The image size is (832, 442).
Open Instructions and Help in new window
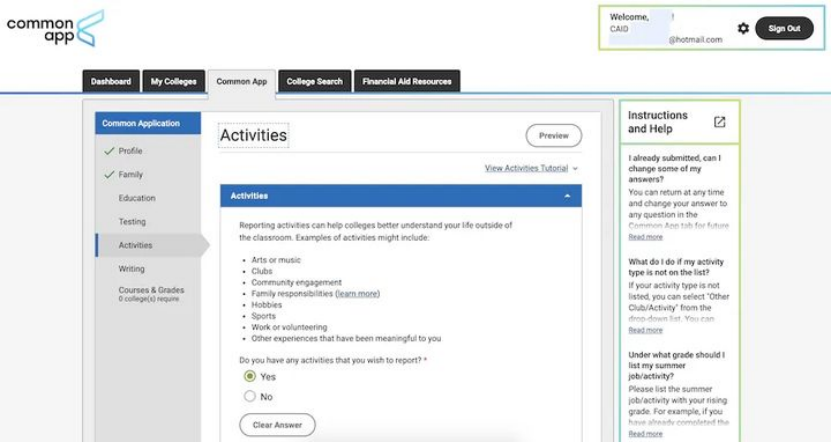coord(719,122)
